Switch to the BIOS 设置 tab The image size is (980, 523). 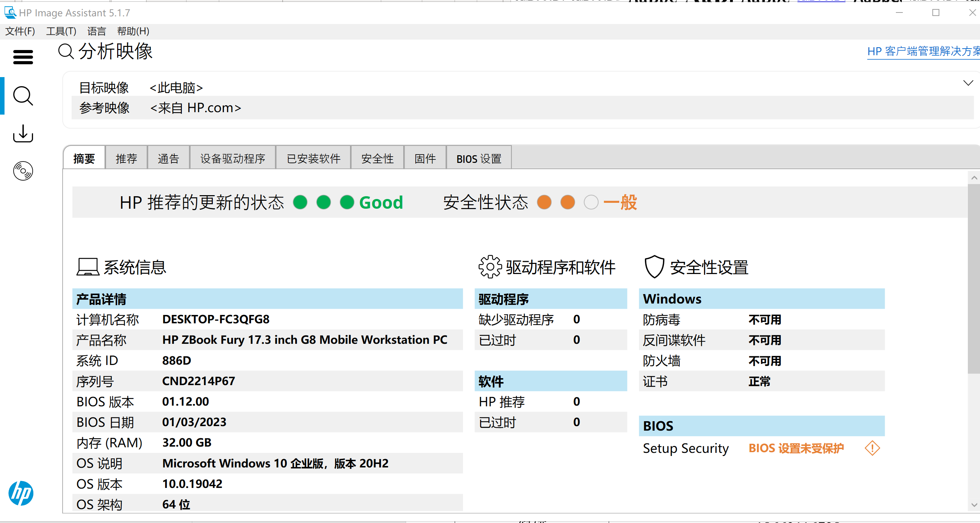click(x=479, y=158)
